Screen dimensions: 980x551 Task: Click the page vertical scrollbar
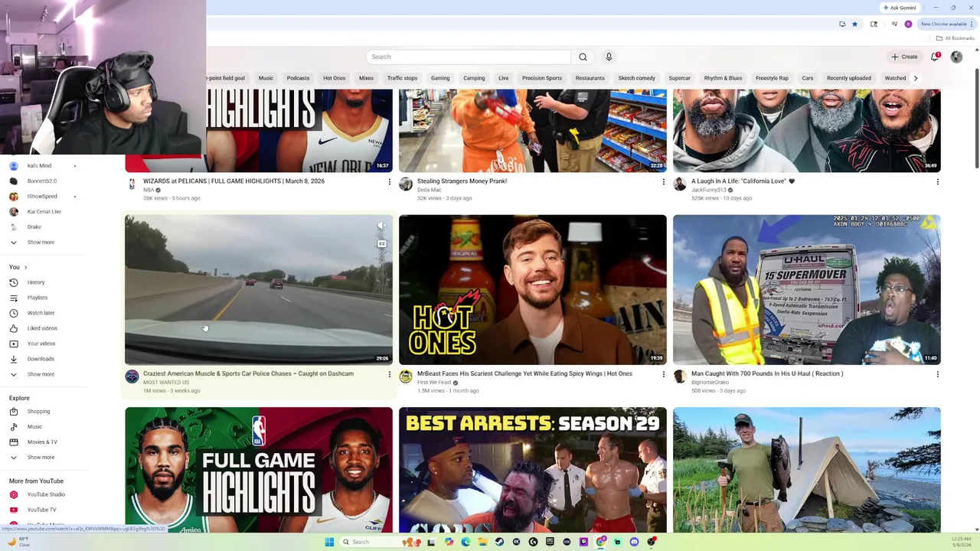coord(976,119)
